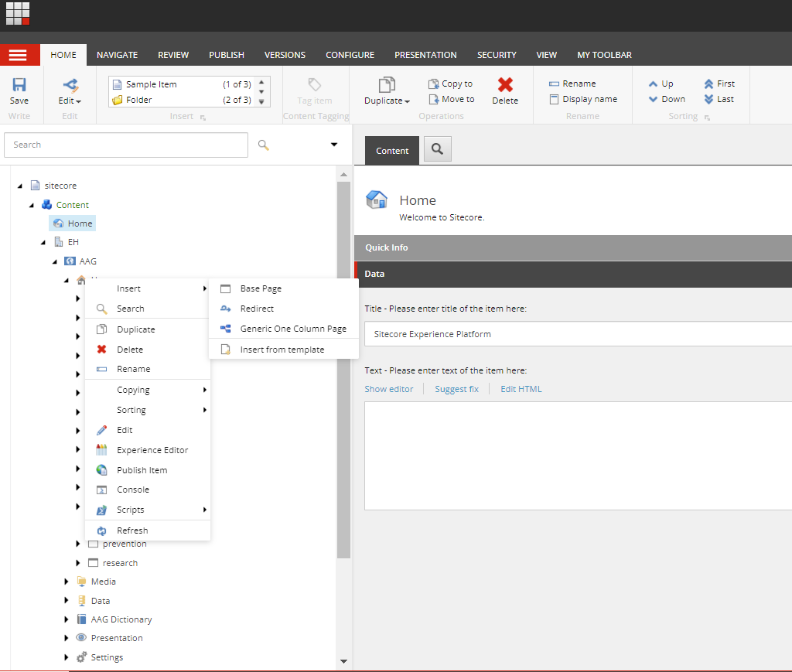792x672 pixels.
Task: Click the search magnifier beside the Search box
Action: coord(263,145)
